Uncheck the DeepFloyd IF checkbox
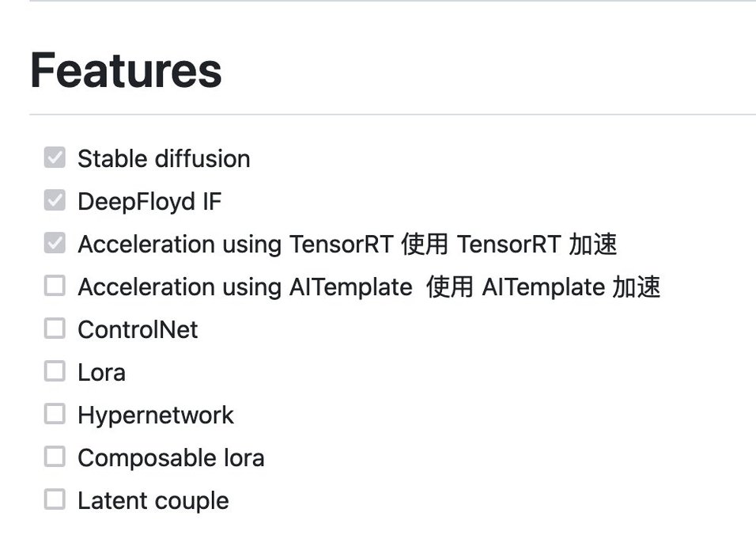756x554 pixels. click(55, 201)
